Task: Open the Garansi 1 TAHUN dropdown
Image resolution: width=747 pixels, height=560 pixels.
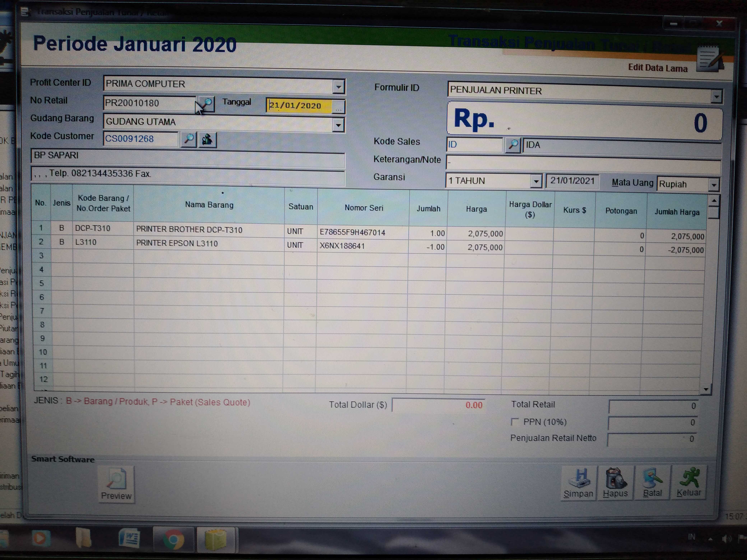Action: pos(536,182)
